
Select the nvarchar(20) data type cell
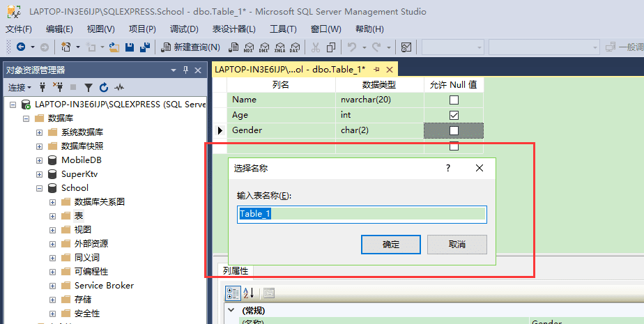(x=379, y=100)
